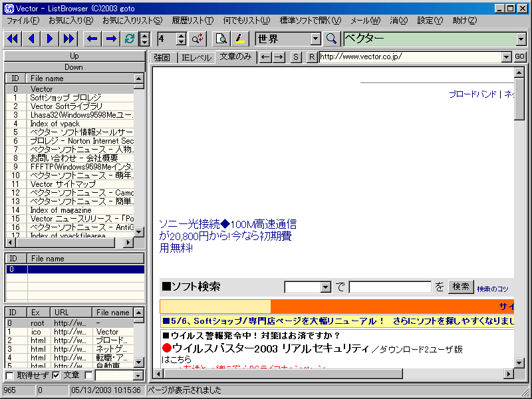This screenshot has width=532, height=399.
Task: Click the URL column header in bottom list
Action: coord(71,313)
